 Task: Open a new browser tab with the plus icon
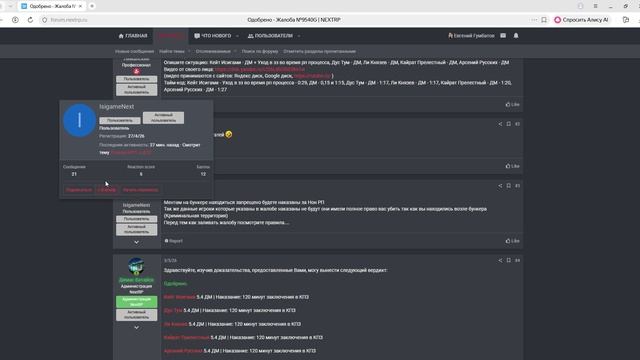pyautogui.click(x=92, y=6)
